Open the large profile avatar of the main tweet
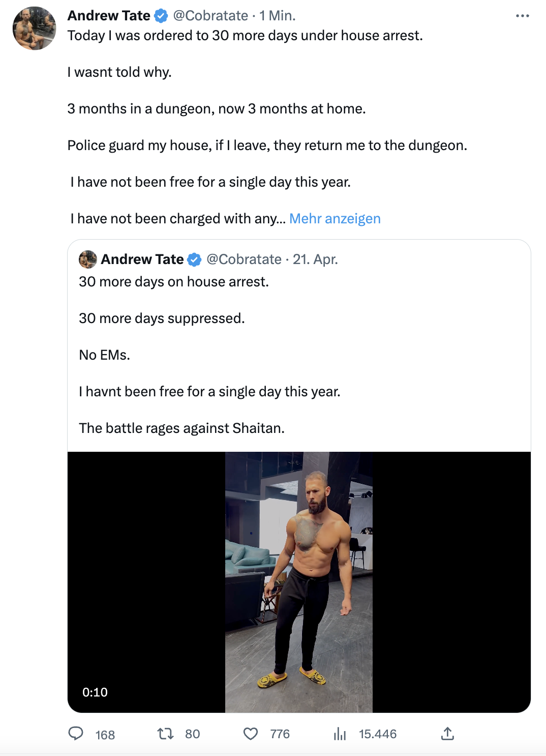 35,28
